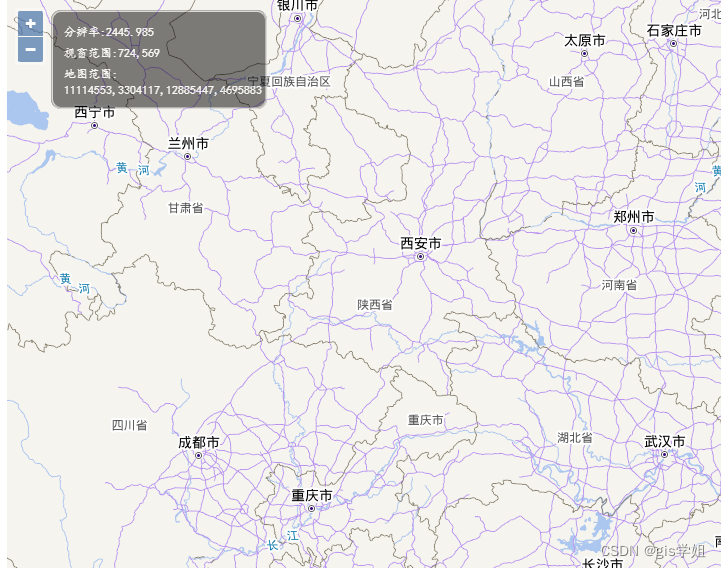Click the 太原市 city marker dot
Viewport: 721px width, 568px height.
click(x=584, y=53)
